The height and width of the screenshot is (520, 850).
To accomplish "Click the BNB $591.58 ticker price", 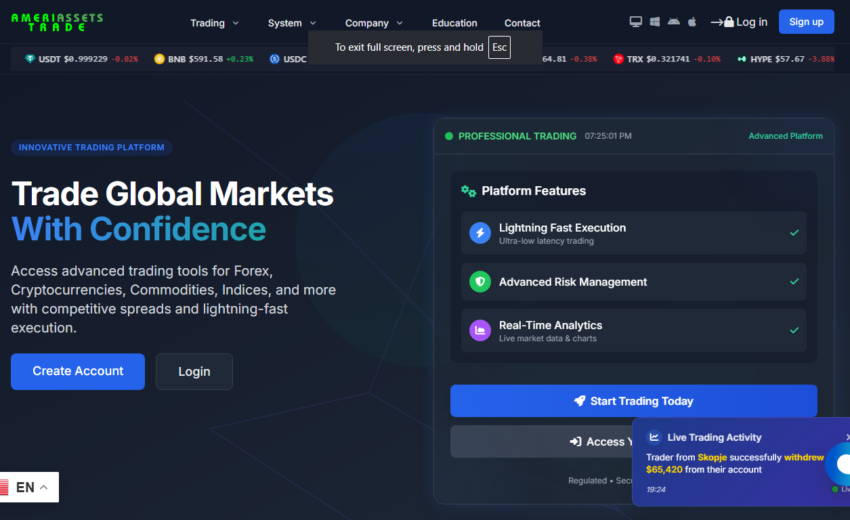I will pyautogui.click(x=205, y=59).
